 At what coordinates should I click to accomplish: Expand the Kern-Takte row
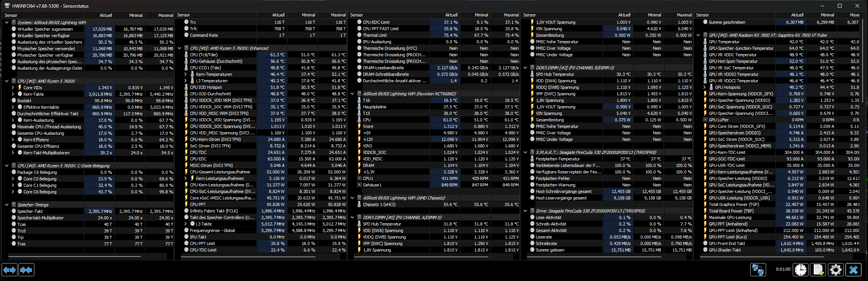pos(13,94)
